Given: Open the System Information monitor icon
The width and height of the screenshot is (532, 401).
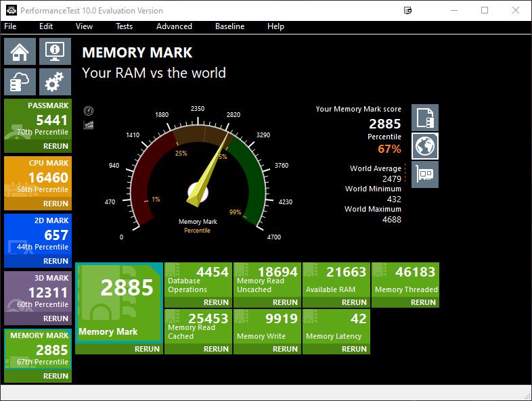Looking at the screenshot, I should [x=55, y=51].
